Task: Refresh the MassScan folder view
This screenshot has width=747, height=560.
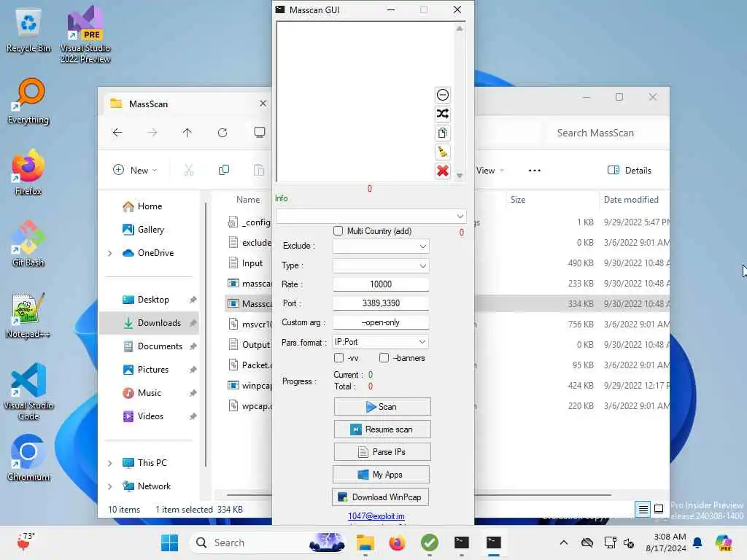Action: (222, 133)
